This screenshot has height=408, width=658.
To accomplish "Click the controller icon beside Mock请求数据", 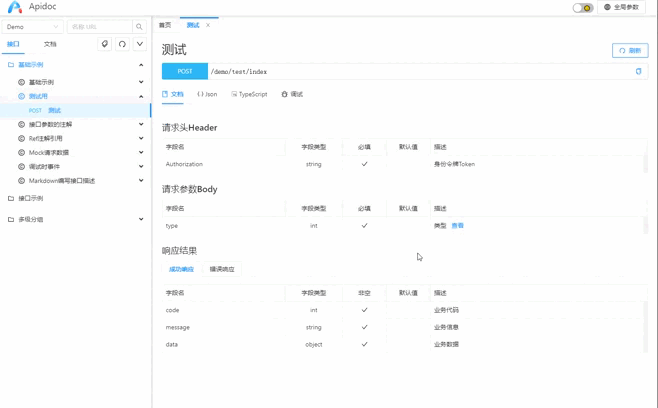I will point(21,152).
